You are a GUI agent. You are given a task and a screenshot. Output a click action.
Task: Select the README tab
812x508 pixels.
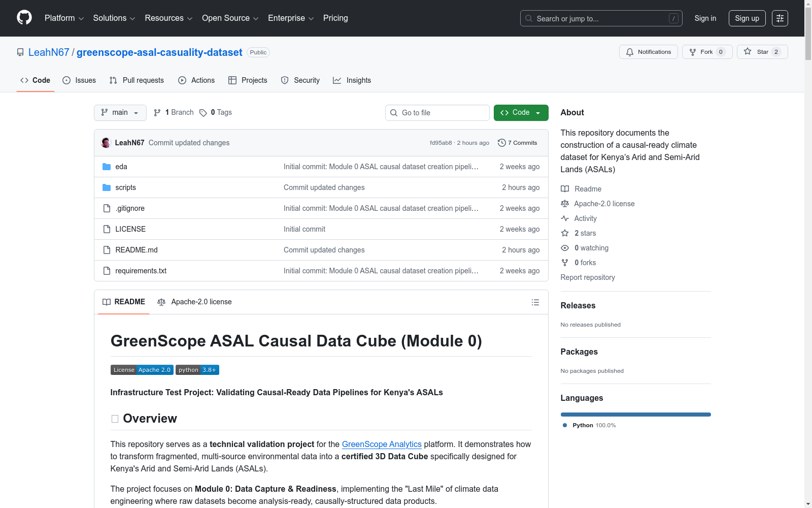(124, 302)
